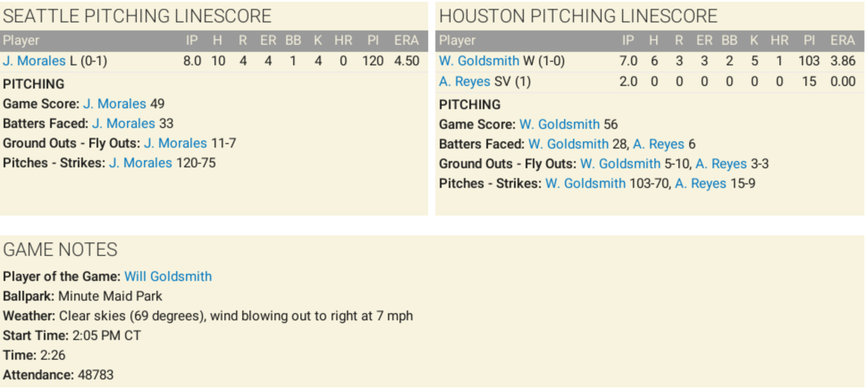The height and width of the screenshot is (391, 868).
Task: Click J. Morales link in Batters Faced line
Action: (x=123, y=123)
